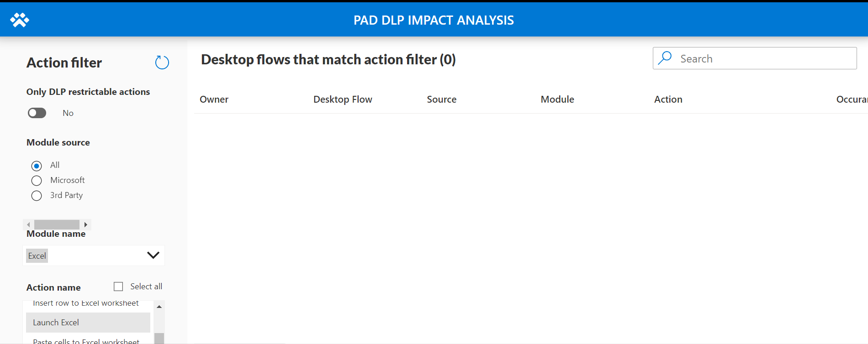Click the refresh icon beside Action filter
868x344 pixels.
coord(162,63)
